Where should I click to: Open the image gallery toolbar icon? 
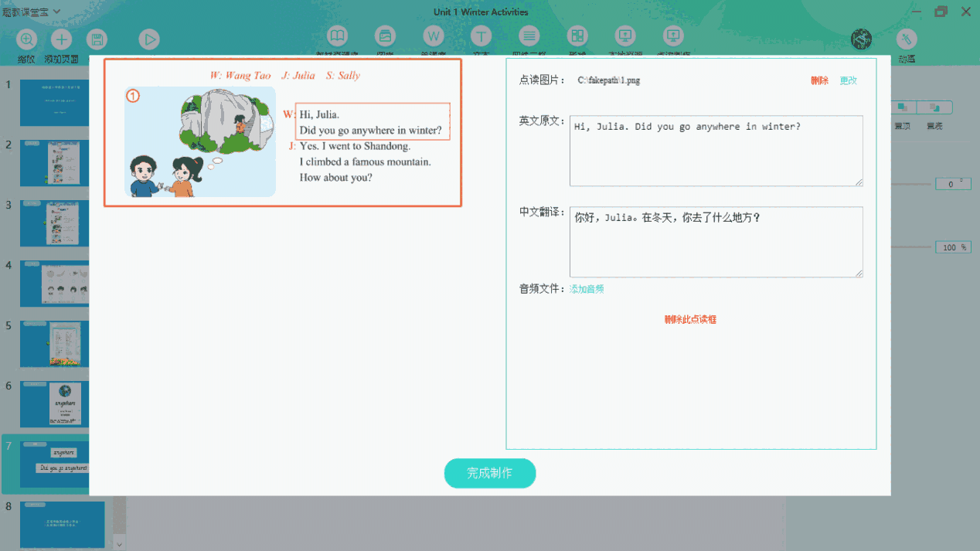(x=386, y=36)
